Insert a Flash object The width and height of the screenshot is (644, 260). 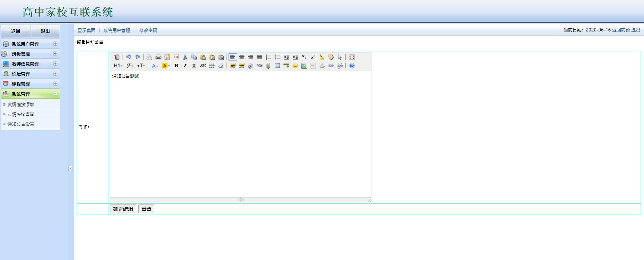click(x=251, y=66)
